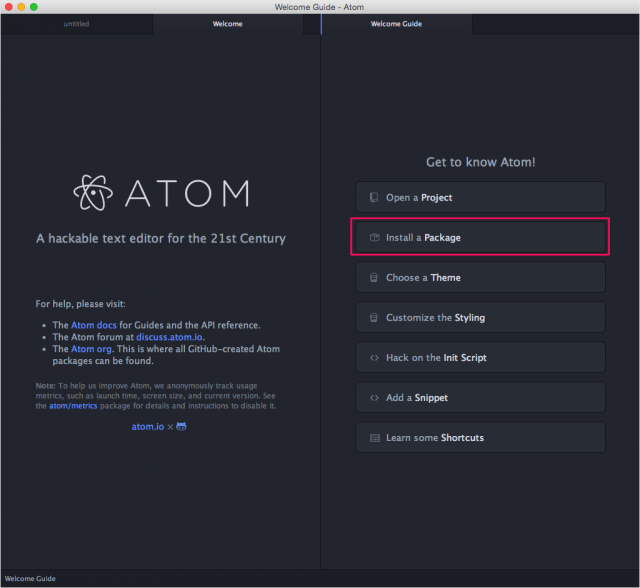Select the Welcome Guide tab

click(x=396, y=24)
